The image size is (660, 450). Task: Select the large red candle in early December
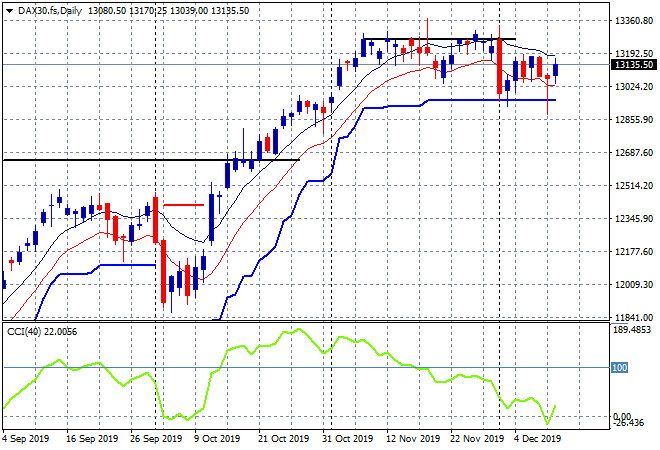coord(500,66)
